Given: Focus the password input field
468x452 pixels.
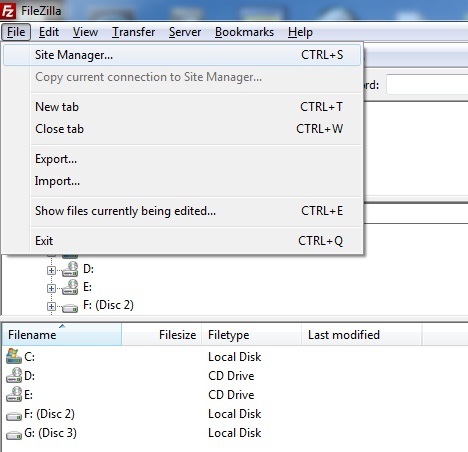Looking at the screenshot, I should [x=427, y=85].
